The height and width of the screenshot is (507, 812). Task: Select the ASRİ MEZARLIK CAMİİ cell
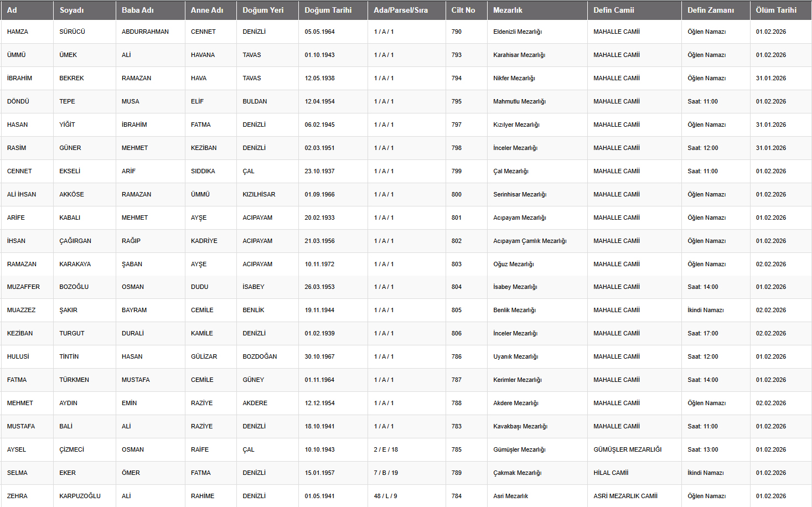coord(625,496)
